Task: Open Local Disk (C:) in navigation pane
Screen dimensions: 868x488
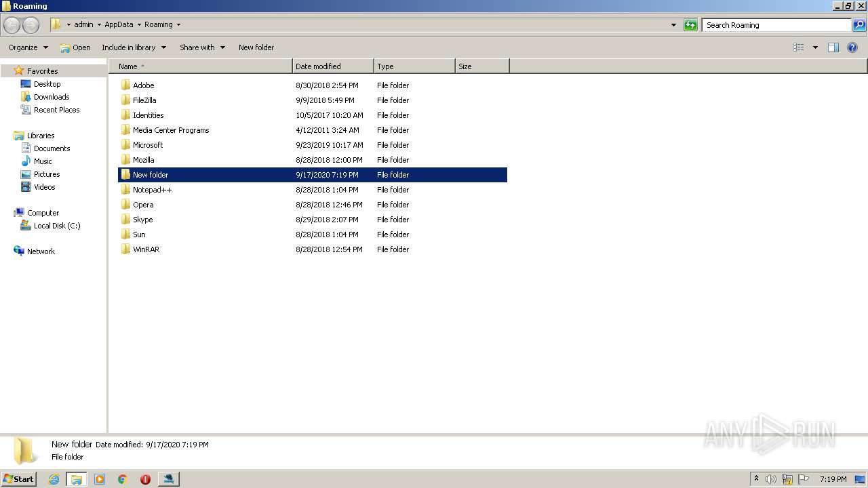Action: tap(57, 226)
